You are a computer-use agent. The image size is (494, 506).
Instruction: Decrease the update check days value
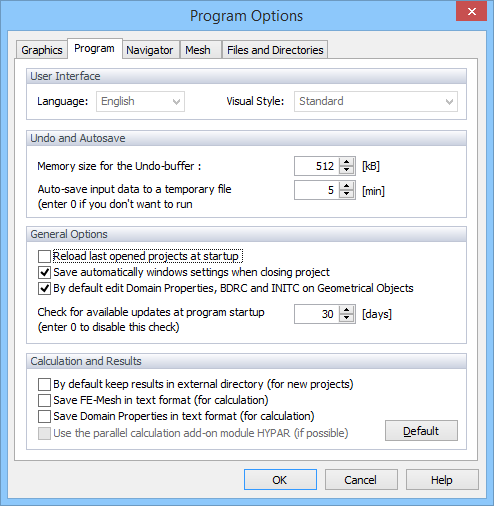tap(346, 318)
